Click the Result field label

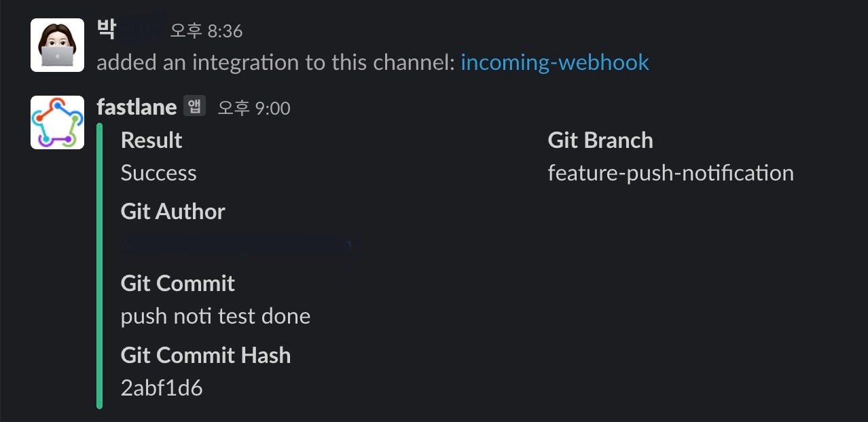click(x=151, y=140)
